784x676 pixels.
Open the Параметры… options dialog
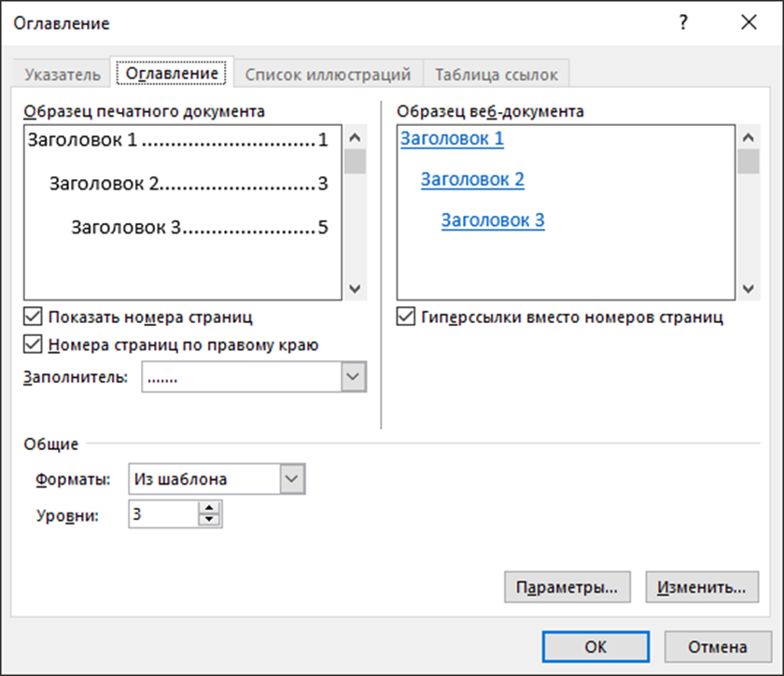click(567, 587)
